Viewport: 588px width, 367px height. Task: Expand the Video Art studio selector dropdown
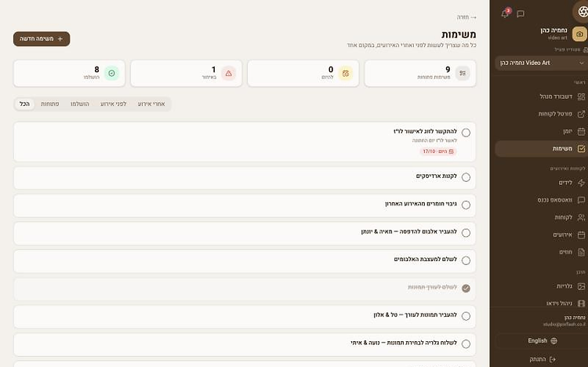(x=542, y=63)
